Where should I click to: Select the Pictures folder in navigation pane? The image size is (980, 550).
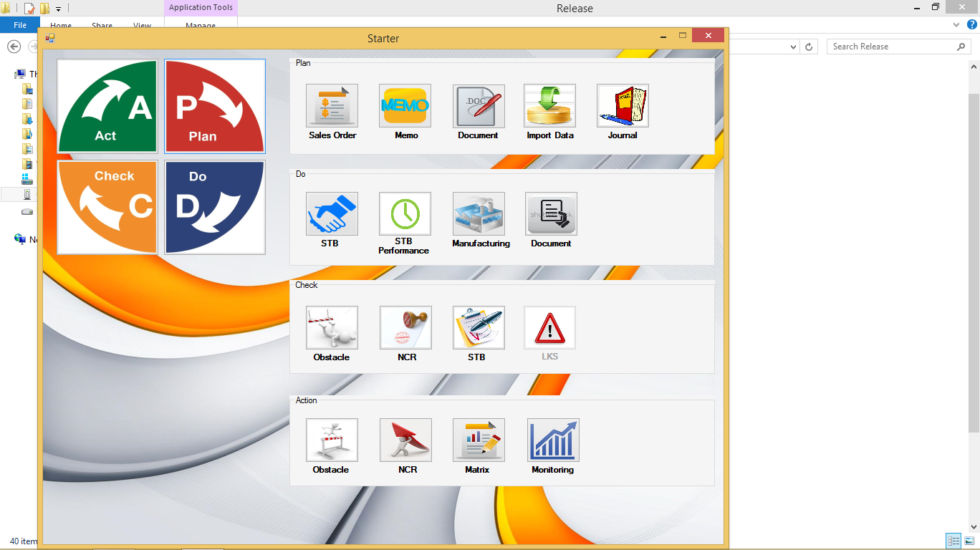pos(27,149)
